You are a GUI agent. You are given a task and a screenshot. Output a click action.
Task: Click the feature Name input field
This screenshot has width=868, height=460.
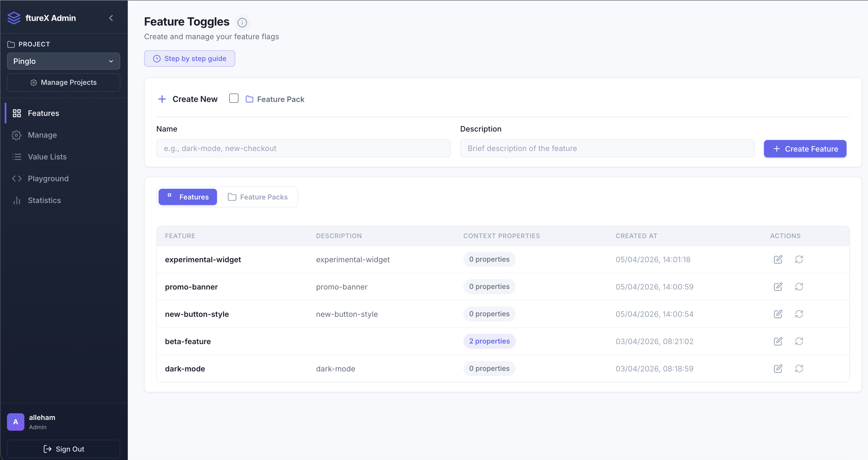[x=303, y=148]
